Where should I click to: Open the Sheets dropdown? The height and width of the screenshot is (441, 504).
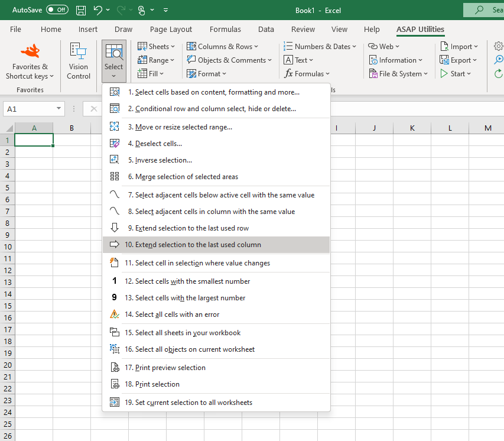pyautogui.click(x=156, y=46)
